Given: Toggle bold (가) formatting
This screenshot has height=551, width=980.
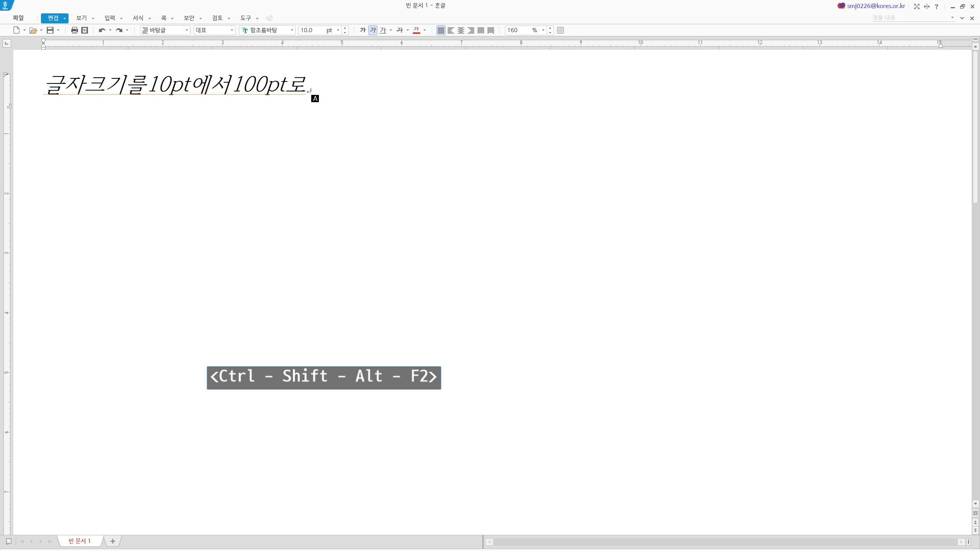Looking at the screenshot, I should [363, 30].
